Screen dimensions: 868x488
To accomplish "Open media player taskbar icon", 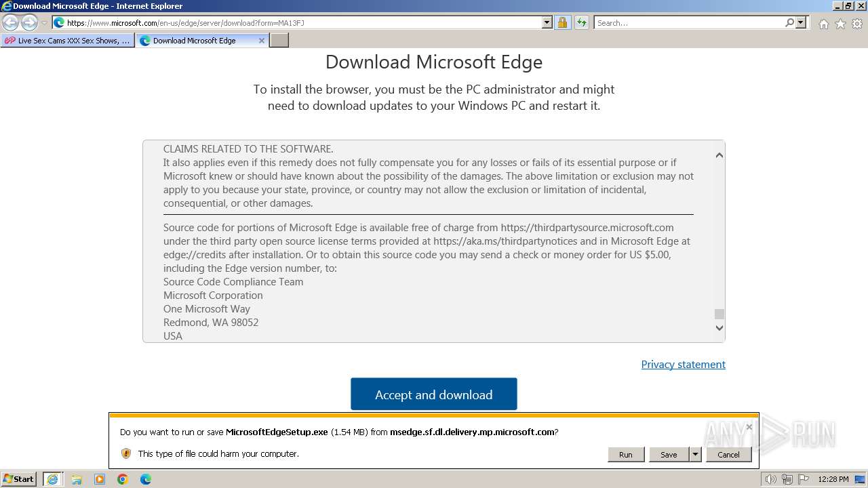I will (100, 479).
